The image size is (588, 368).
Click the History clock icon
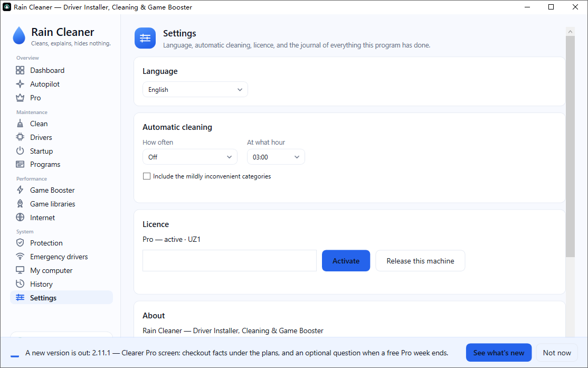(20, 284)
